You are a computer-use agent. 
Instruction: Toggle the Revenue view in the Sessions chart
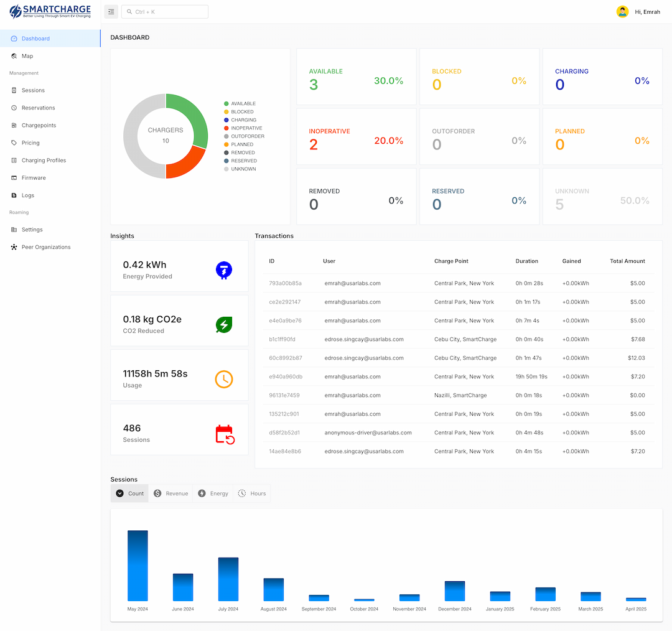click(x=170, y=493)
